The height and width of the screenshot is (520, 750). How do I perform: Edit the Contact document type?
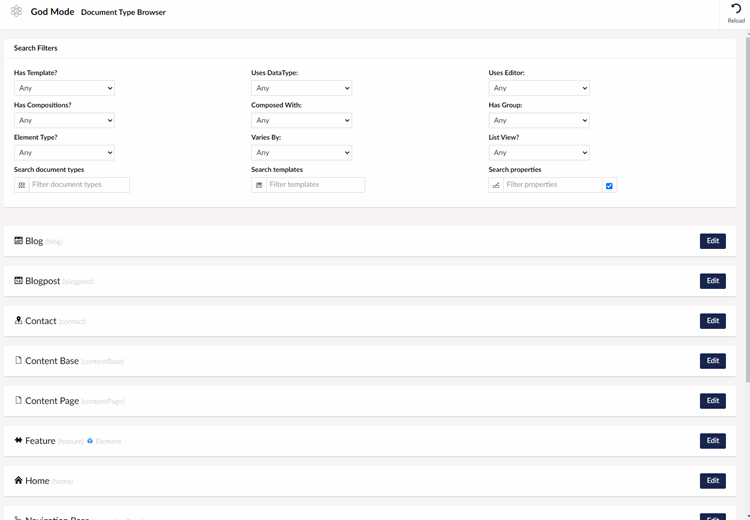point(713,321)
